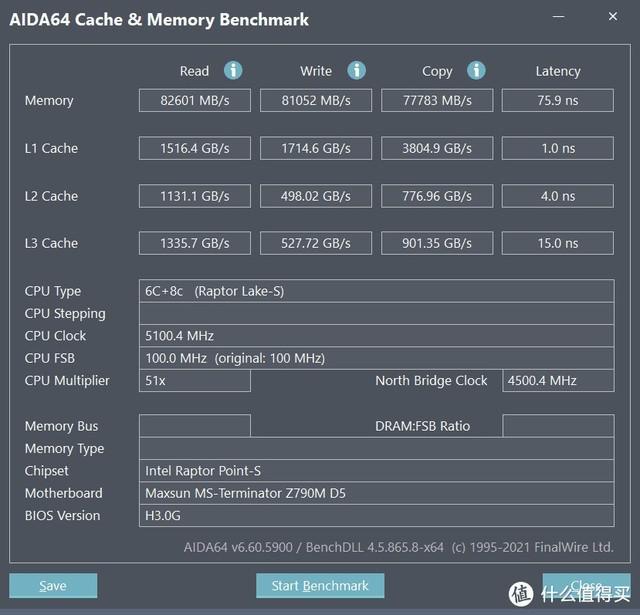Viewport: 640px width, 615px height.
Task: Click the CPU FSB field 100.0 MHz
Action: point(377,358)
